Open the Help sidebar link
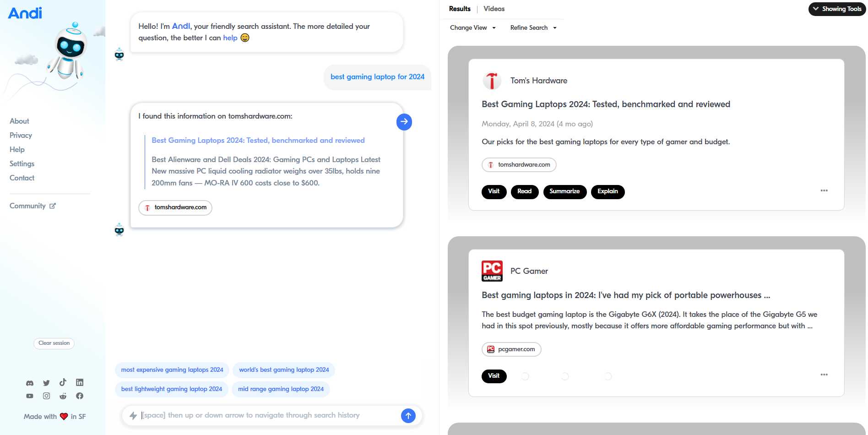This screenshot has width=868, height=435. (17, 149)
